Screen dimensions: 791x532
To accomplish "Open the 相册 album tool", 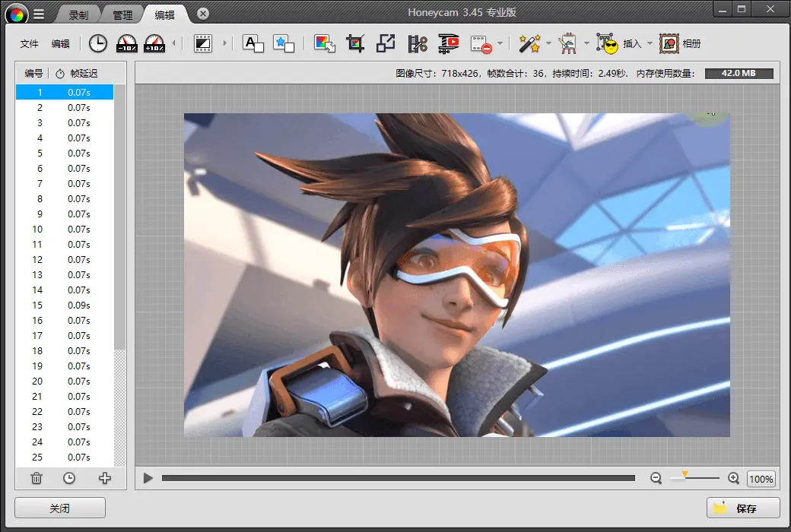I will click(680, 43).
